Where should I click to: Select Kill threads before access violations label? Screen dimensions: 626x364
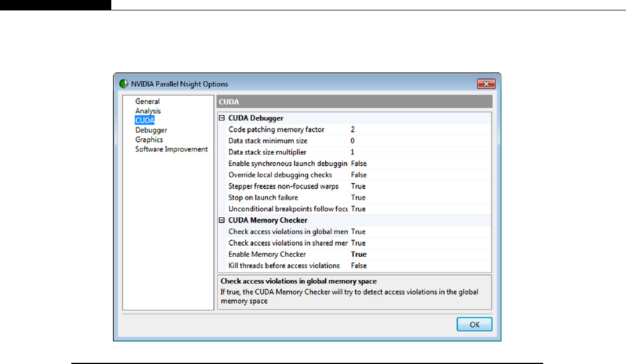coord(284,266)
